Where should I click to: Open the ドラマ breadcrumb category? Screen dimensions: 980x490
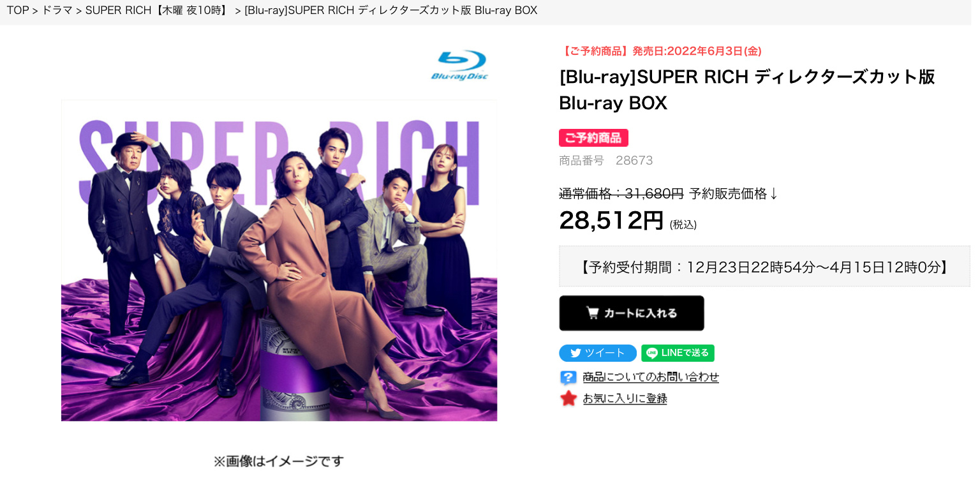click(57, 10)
